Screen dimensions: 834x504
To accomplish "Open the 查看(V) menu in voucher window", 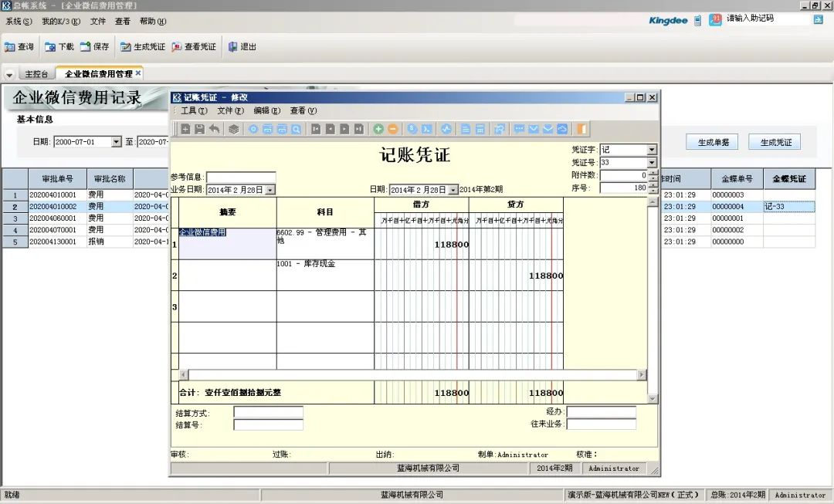I will point(303,110).
